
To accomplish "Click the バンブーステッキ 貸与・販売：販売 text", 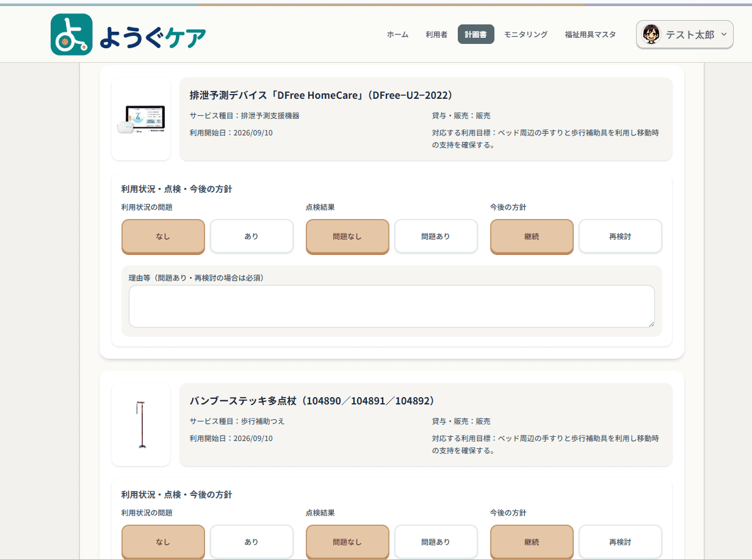I will tap(461, 421).
